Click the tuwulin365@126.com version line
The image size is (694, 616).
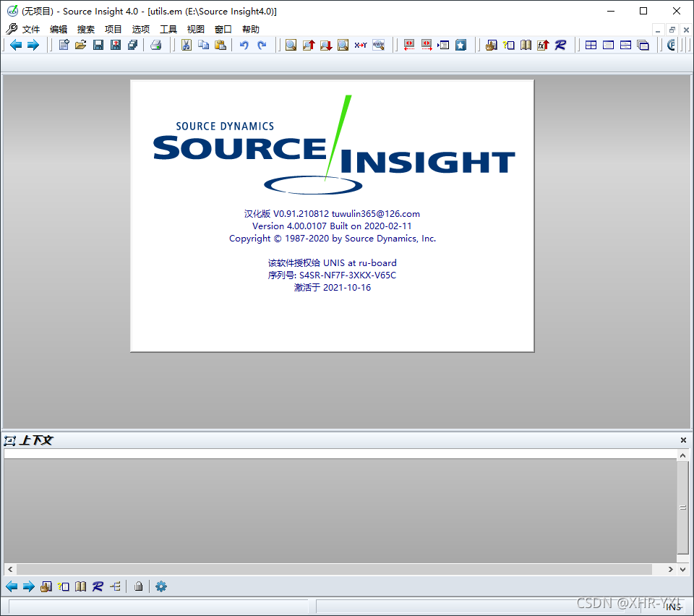332,214
